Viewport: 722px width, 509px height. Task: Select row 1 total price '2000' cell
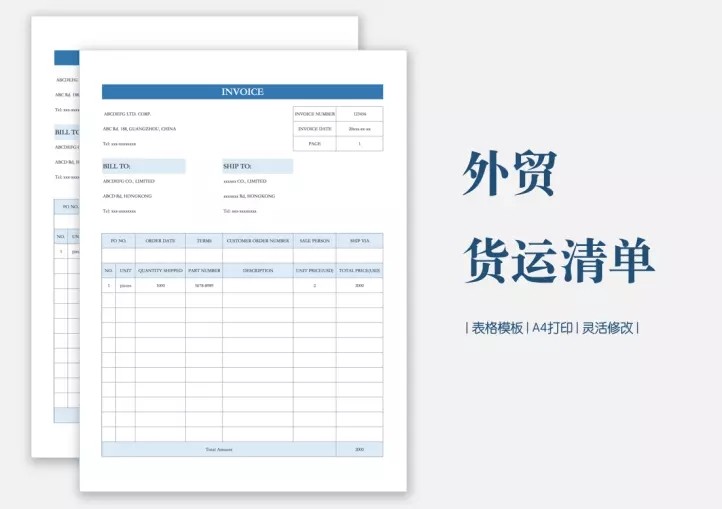tap(360, 286)
